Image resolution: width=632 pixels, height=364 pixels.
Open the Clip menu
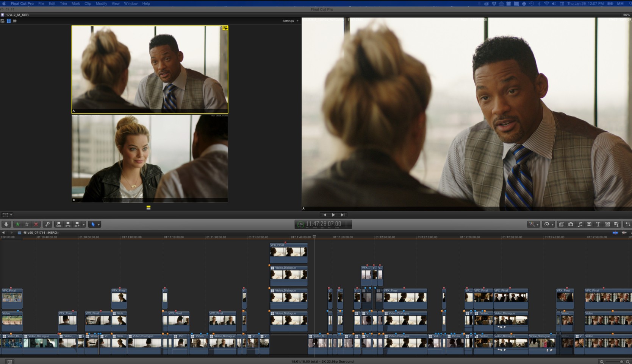click(88, 3)
